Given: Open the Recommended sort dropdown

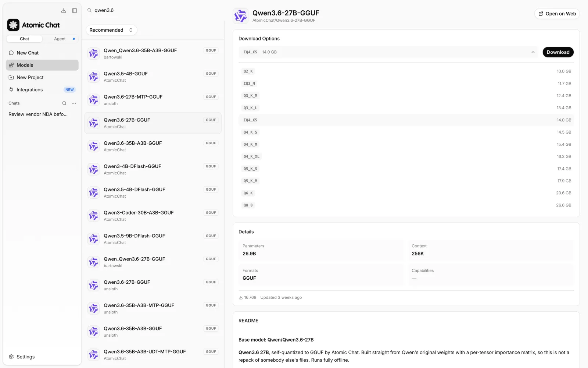Looking at the screenshot, I should (111, 30).
